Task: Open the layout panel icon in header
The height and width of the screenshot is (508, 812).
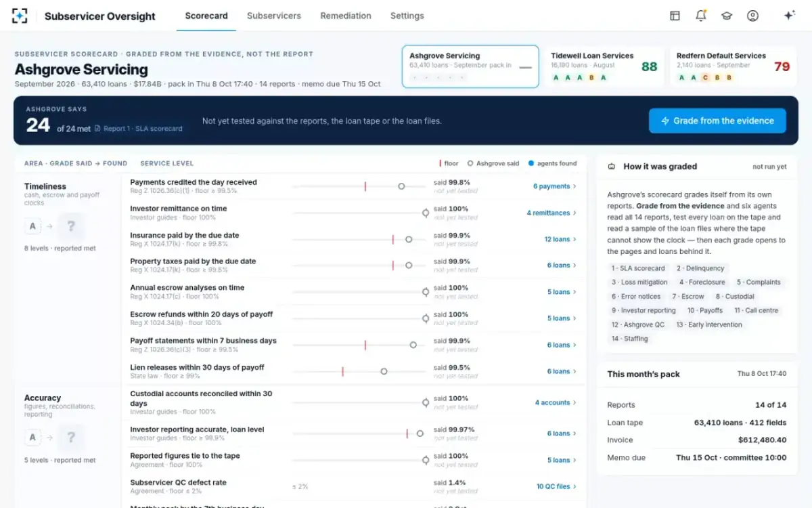Action: click(x=675, y=16)
